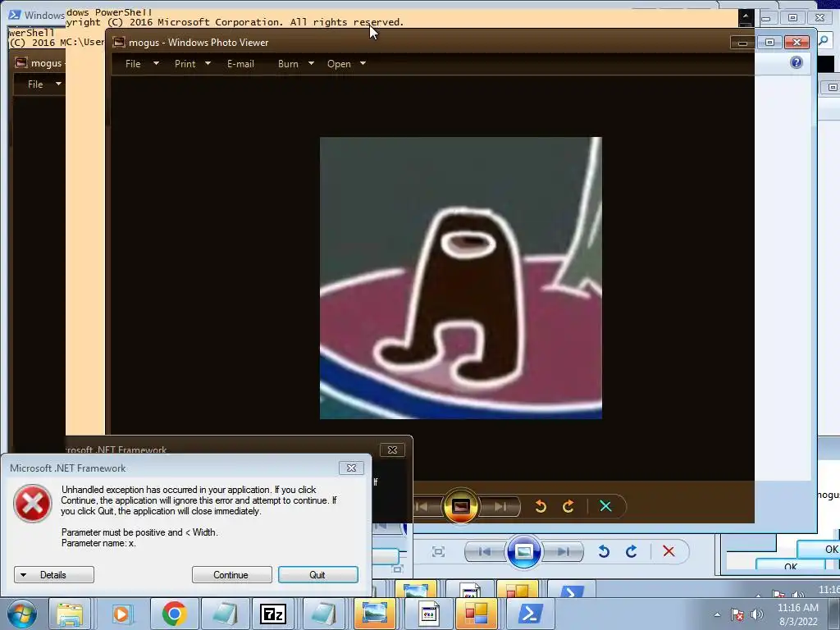The height and width of the screenshot is (630, 840).
Task: Open Windows Explorer from the taskbar
Action: [x=70, y=614]
